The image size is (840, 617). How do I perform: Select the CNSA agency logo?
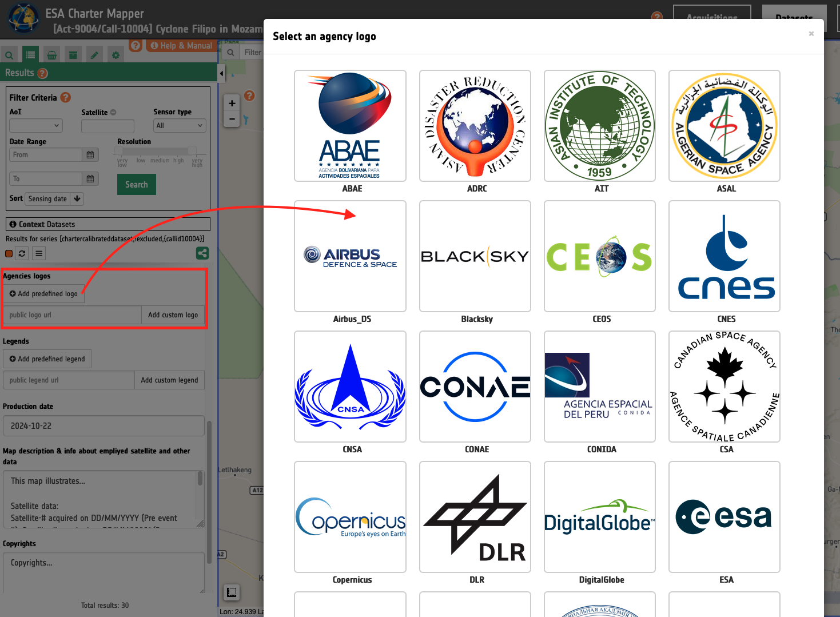350,387
